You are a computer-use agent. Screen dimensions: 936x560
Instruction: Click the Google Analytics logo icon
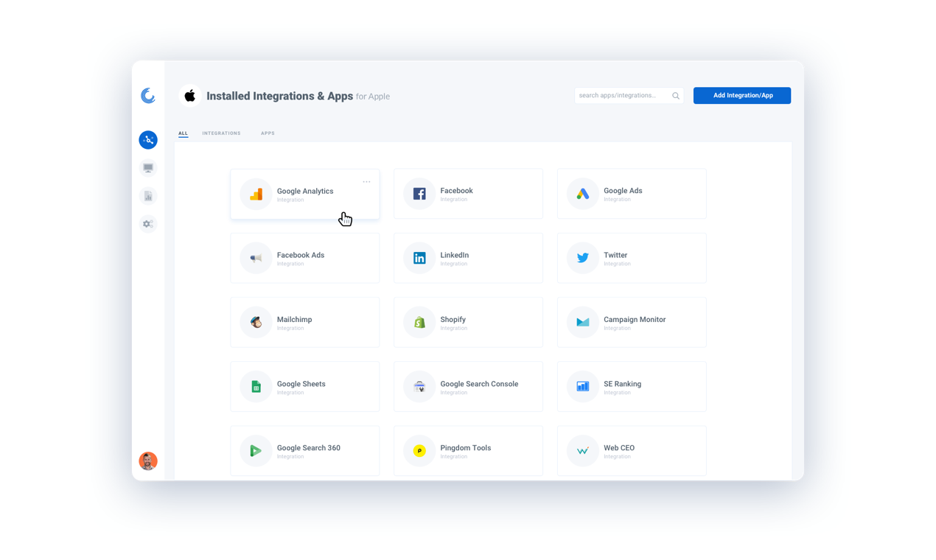(256, 195)
